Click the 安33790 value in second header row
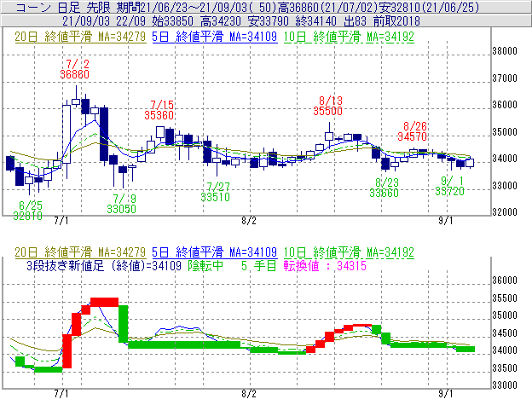This screenshot has height=405, width=532. coord(269,21)
